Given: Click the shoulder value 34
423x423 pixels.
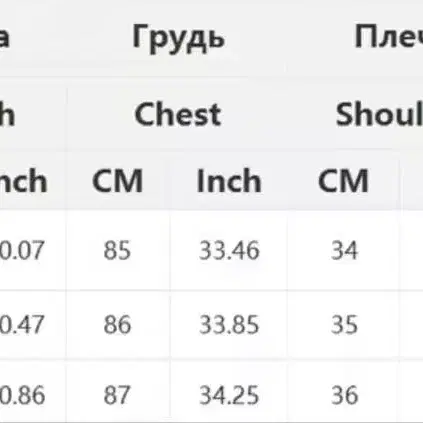Looking at the screenshot, I should click(344, 250).
